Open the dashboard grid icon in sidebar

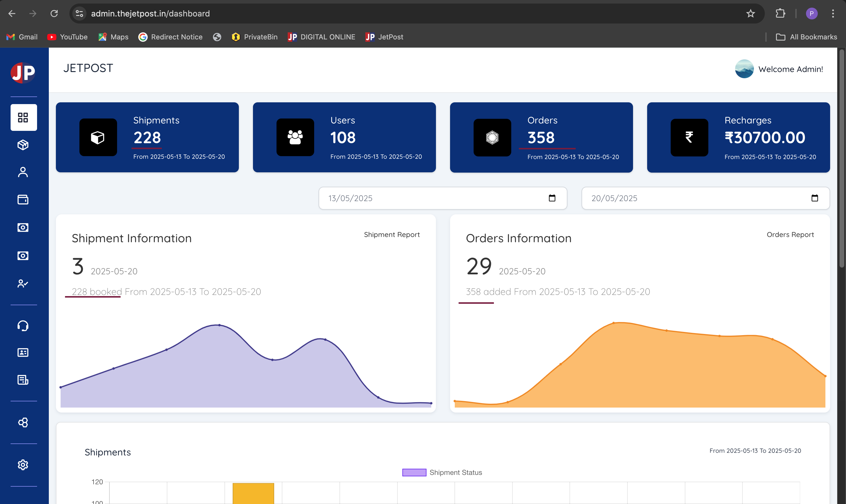coord(23,118)
